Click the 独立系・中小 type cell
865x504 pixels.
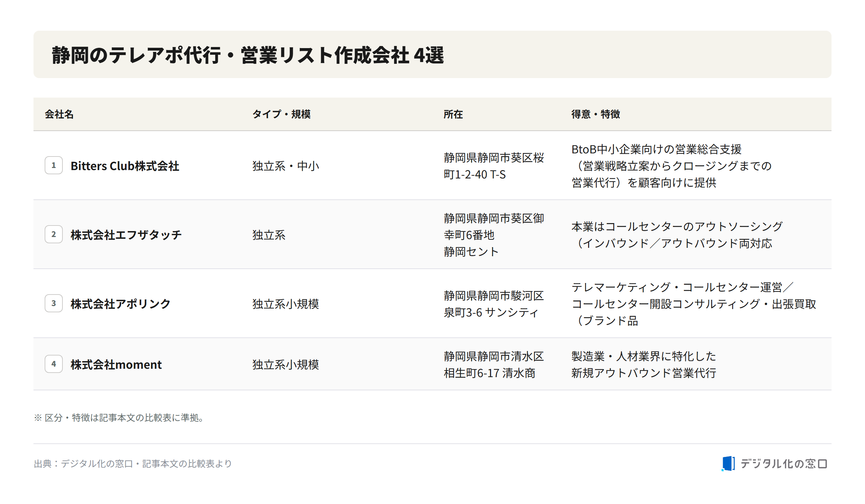[286, 166]
